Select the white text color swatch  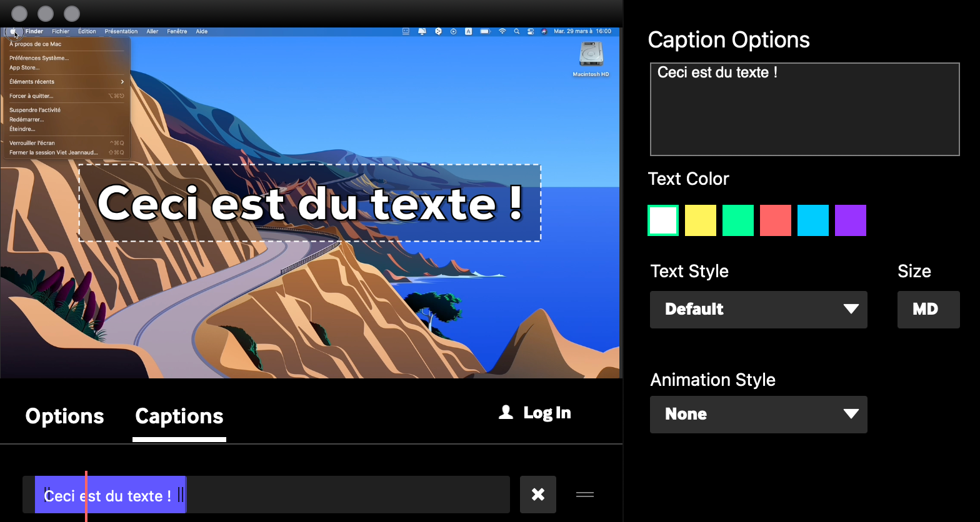[663, 220]
